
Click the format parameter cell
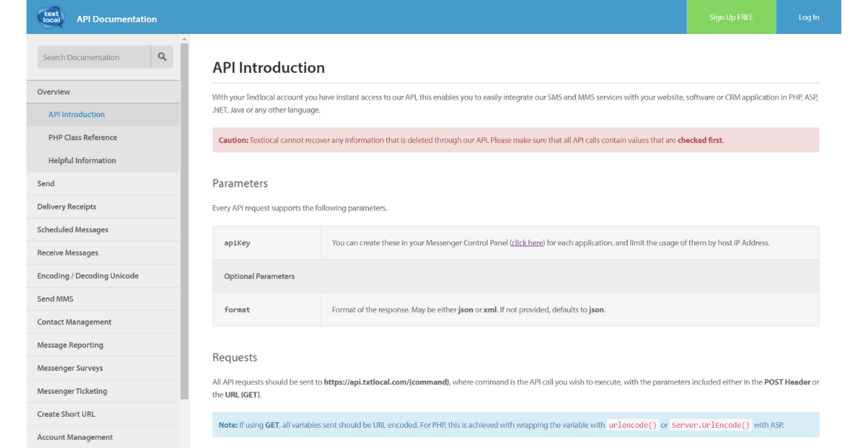point(267,309)
